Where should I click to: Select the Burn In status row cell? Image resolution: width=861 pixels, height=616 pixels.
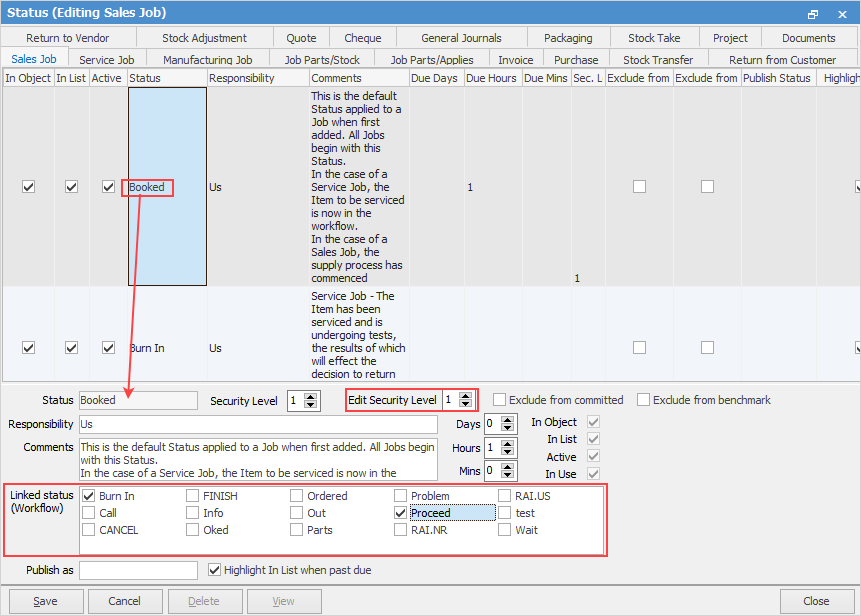pos(167,348)
